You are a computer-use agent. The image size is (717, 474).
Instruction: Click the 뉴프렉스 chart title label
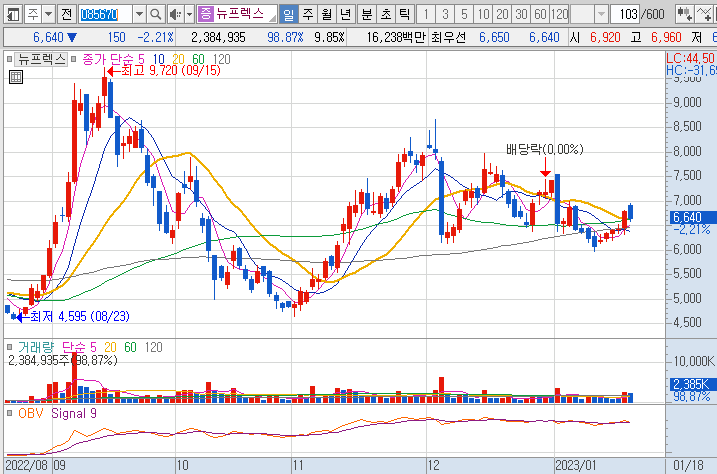click(x=41, y=59)
